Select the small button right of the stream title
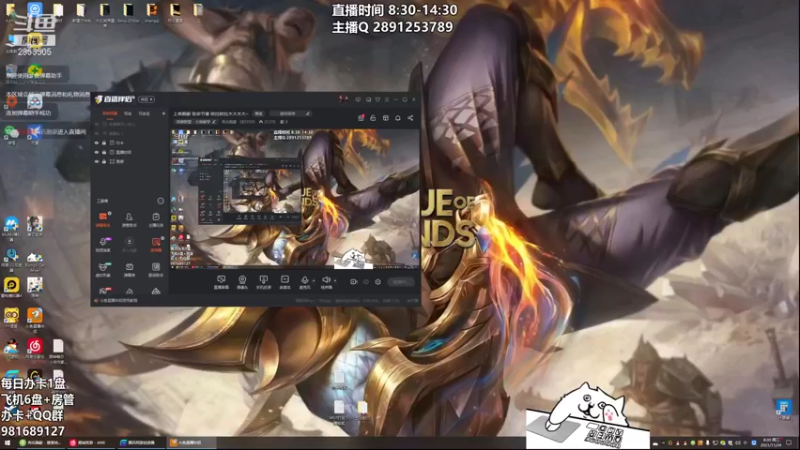 [259, 113]
